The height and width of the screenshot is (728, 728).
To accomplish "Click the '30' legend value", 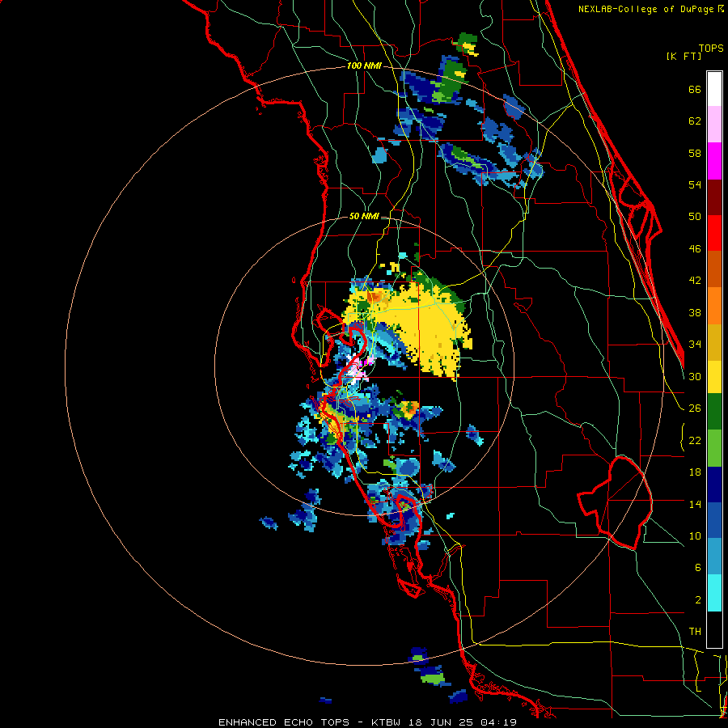I will point(695,376).
